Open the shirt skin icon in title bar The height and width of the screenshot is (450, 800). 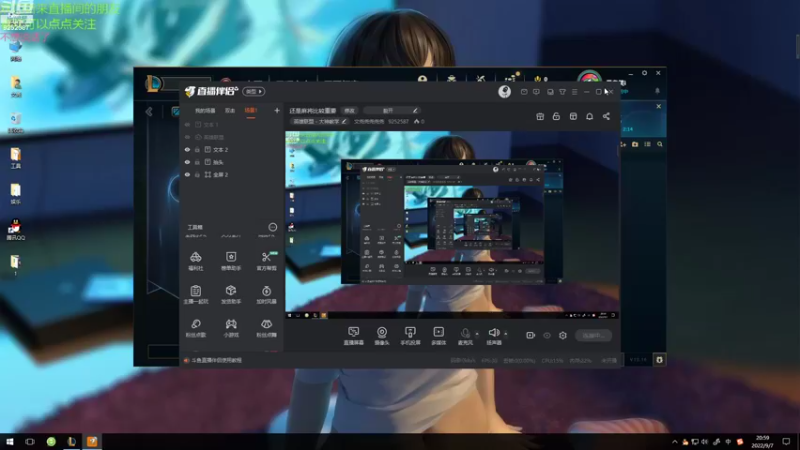(562, 92)
